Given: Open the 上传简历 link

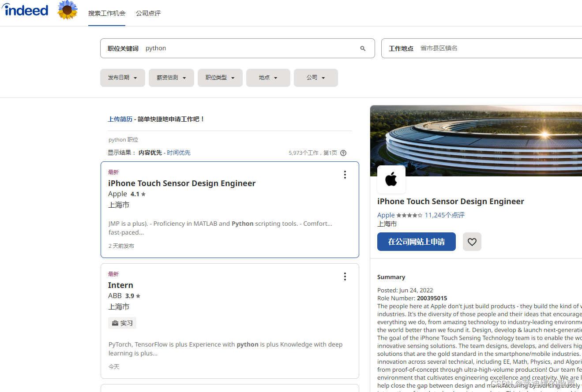Looking at the screenshot, I should [120, 119].
